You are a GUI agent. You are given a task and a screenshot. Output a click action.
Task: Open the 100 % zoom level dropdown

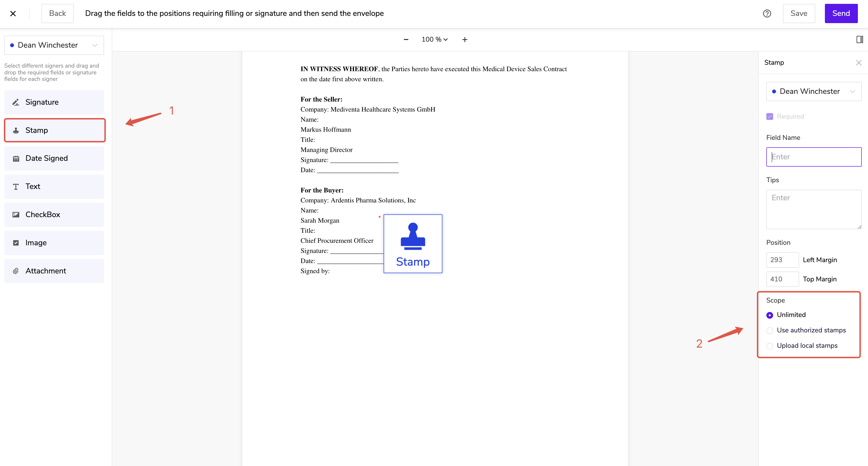(434, 39)
